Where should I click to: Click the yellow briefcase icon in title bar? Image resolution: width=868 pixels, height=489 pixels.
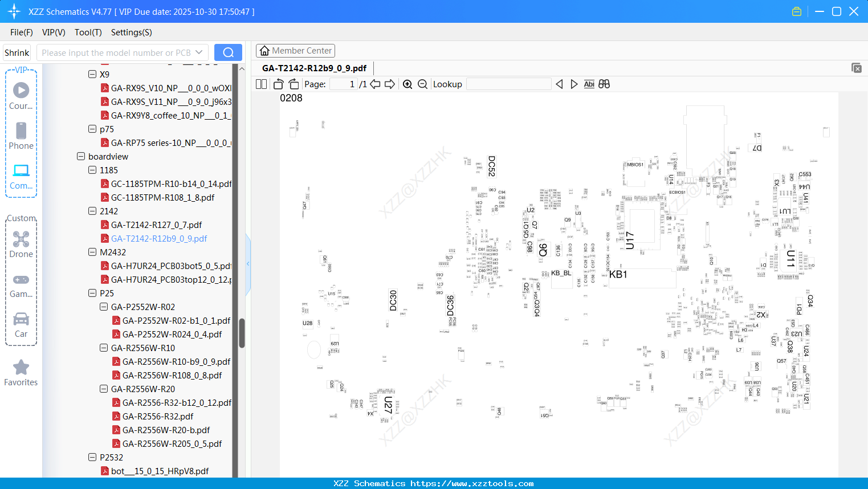797,11
